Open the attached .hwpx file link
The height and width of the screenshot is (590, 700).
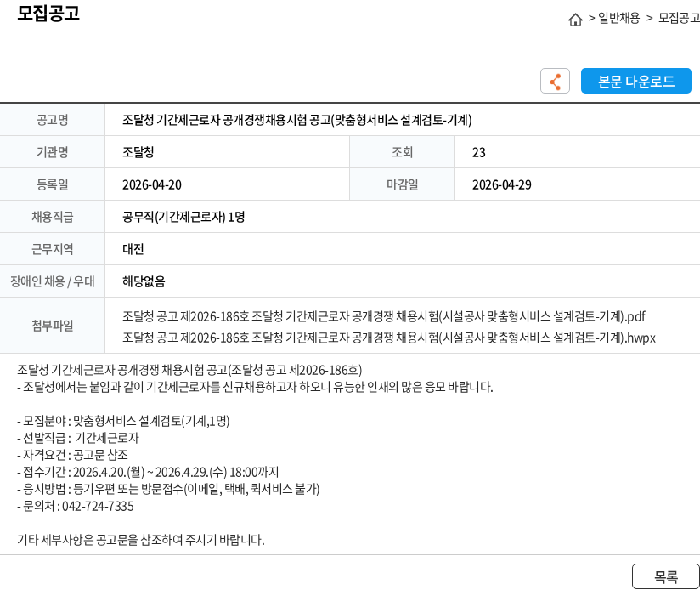click(389, 338)
